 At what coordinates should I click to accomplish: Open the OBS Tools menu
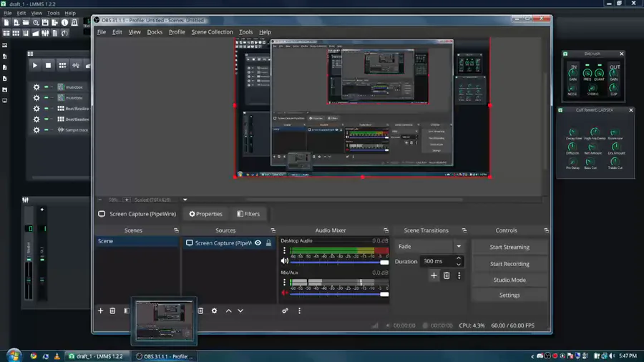tap(245, 32)
